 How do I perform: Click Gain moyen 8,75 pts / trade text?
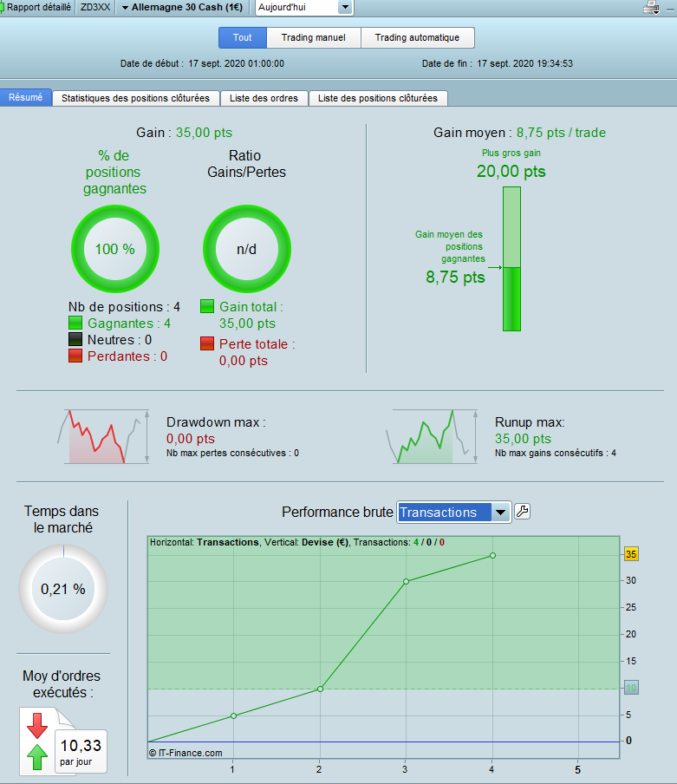tap(519, 133)
